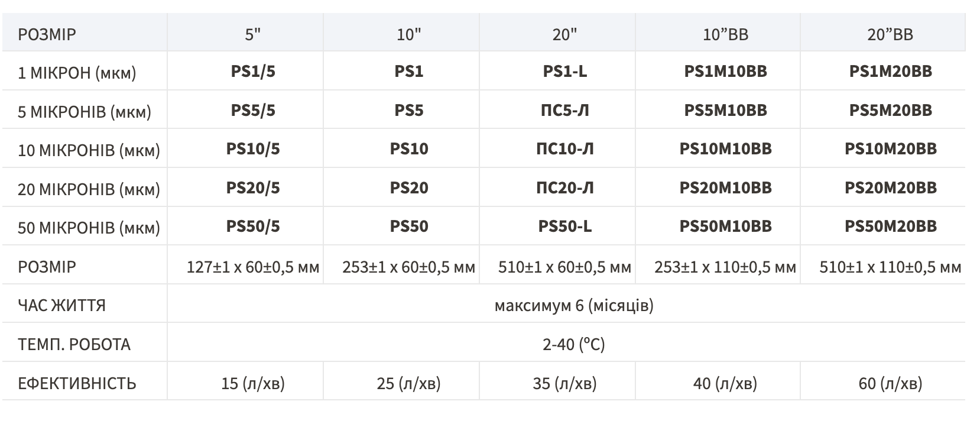The height and width of the screenshot is (440, 980).
Task: Click the PS10/5 model cell
Action: point(253,149)
